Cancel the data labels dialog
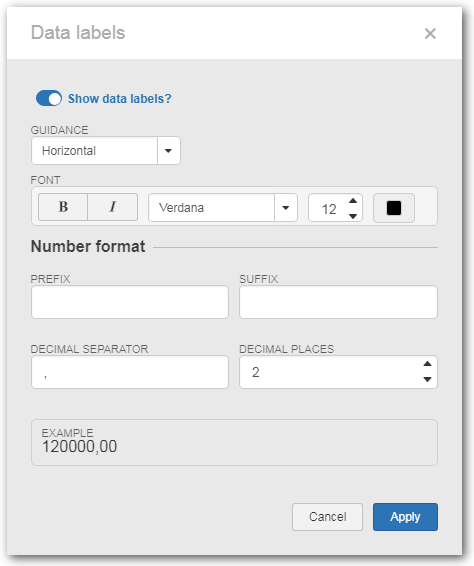This screenshot has width=474, height=566. [x=327, y=517]
